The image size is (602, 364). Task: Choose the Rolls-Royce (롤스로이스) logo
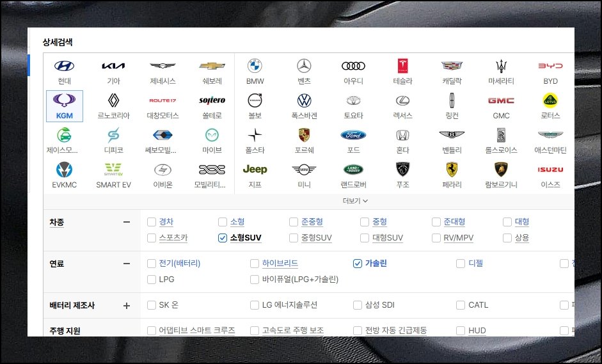501,135
